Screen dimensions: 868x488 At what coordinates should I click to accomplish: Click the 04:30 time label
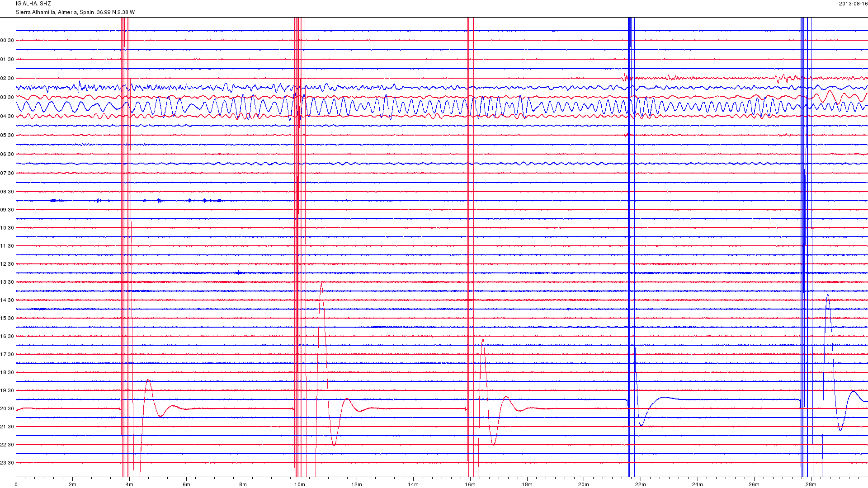7,116
